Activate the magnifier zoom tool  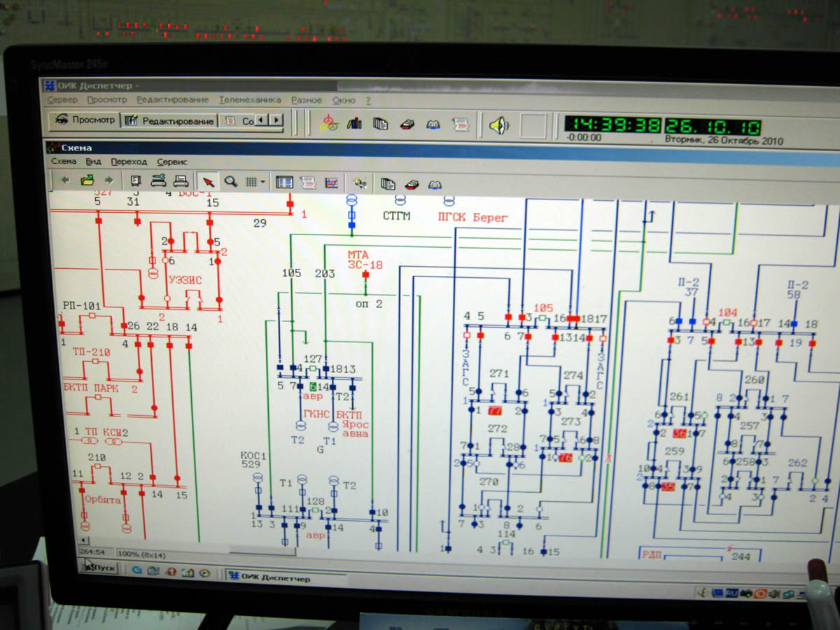click(230, 182)
